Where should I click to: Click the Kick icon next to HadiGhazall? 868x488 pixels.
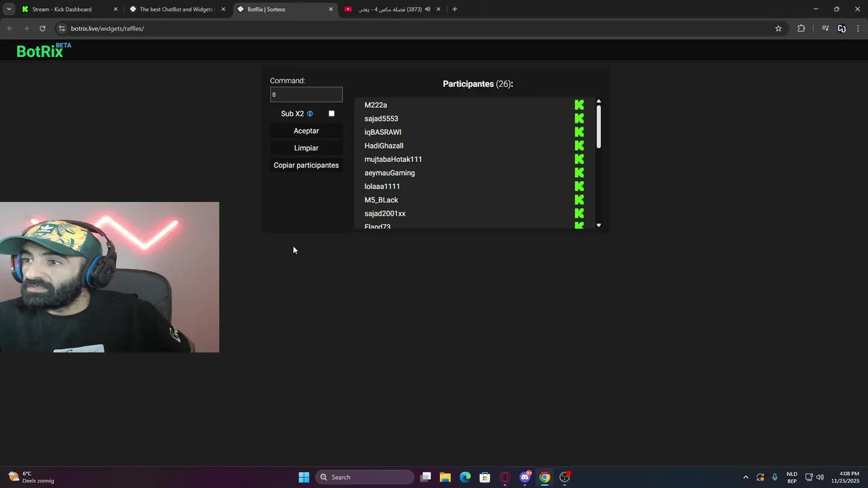point(579,146)
